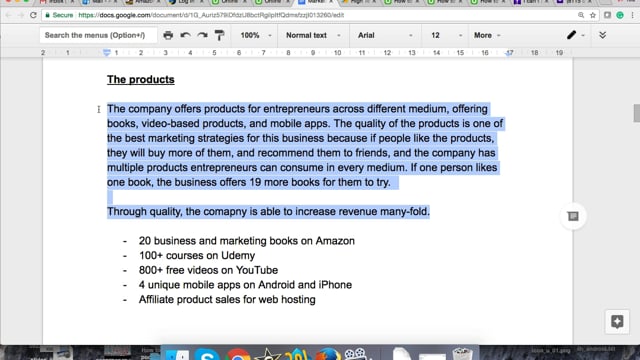The image size is (640, 360).
Task: Switch to the Amazon browser tab
Action: click(142, 2)
